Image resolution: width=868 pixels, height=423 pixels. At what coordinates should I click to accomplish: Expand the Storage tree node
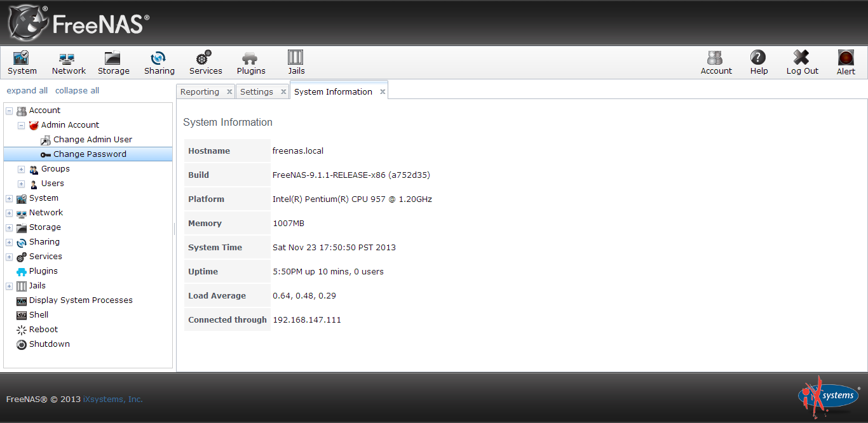point(9,227)
